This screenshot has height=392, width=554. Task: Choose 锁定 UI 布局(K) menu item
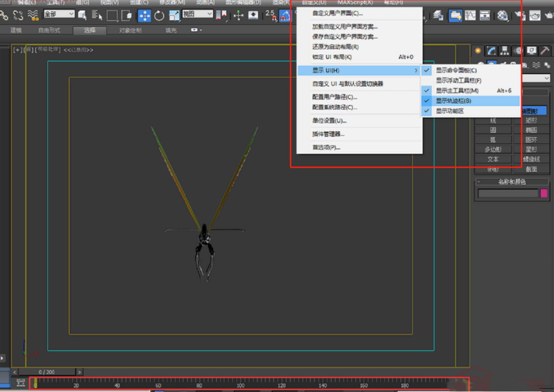click(359, 57)
